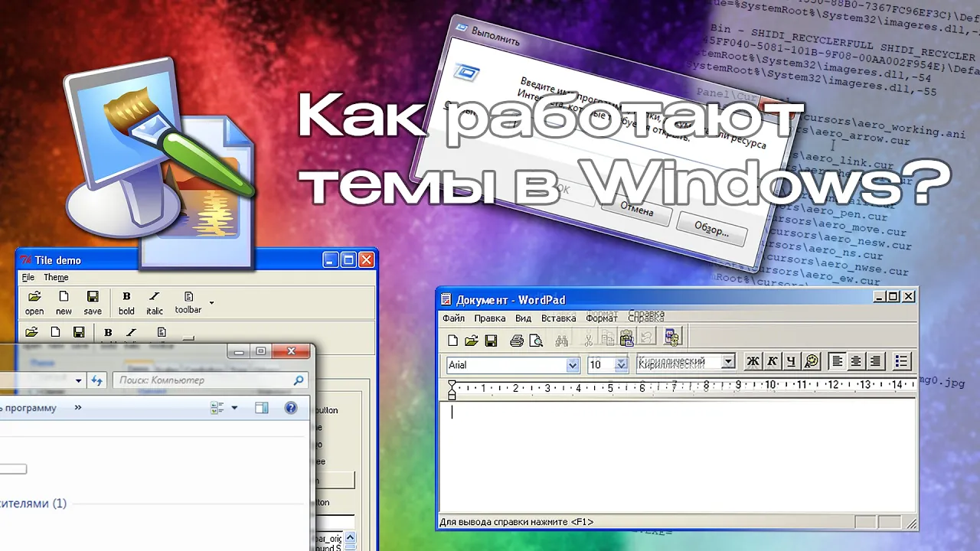Image resolution: width=980 pixels, height=551 pixels.
Task: Open the Файл menu in WordPad
Action: pyautogui.click(x=453, y=318)
